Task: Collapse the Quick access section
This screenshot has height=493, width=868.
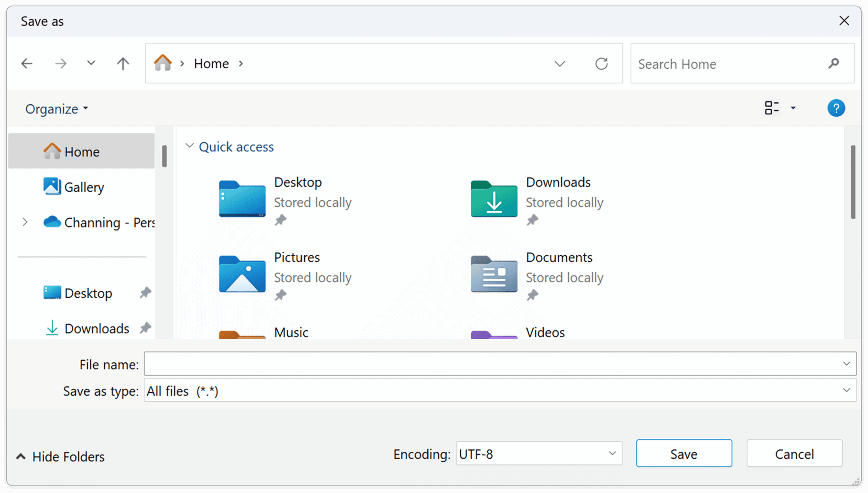Action: pyautogui.click(x=189, y=146)
